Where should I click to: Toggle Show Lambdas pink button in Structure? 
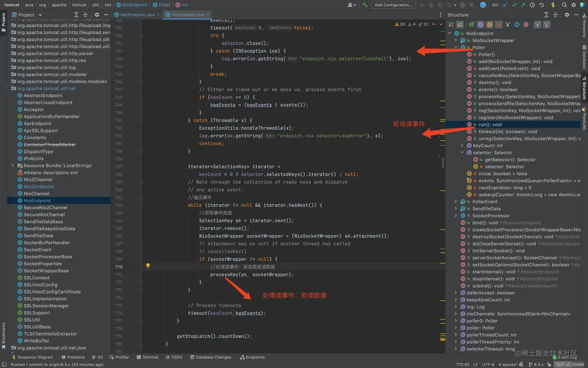pyautogui.click(x=526, y=25)
